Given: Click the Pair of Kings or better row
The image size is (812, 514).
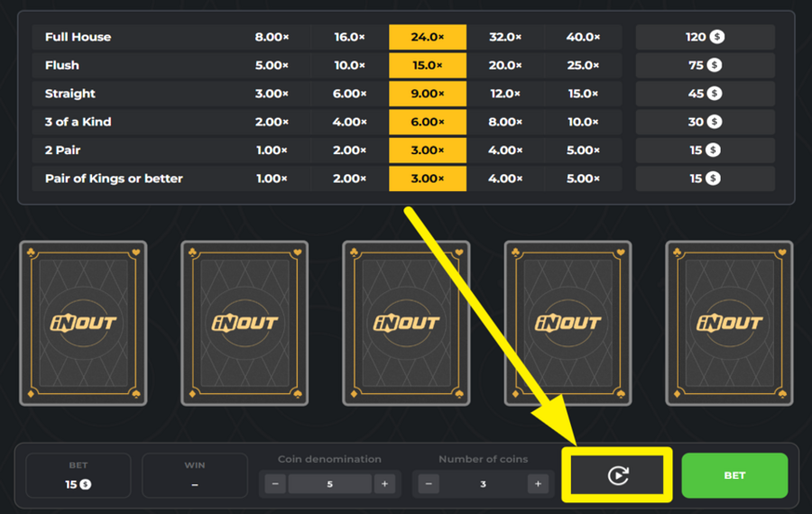Looking at the screenshot, I should pos(114,179).
